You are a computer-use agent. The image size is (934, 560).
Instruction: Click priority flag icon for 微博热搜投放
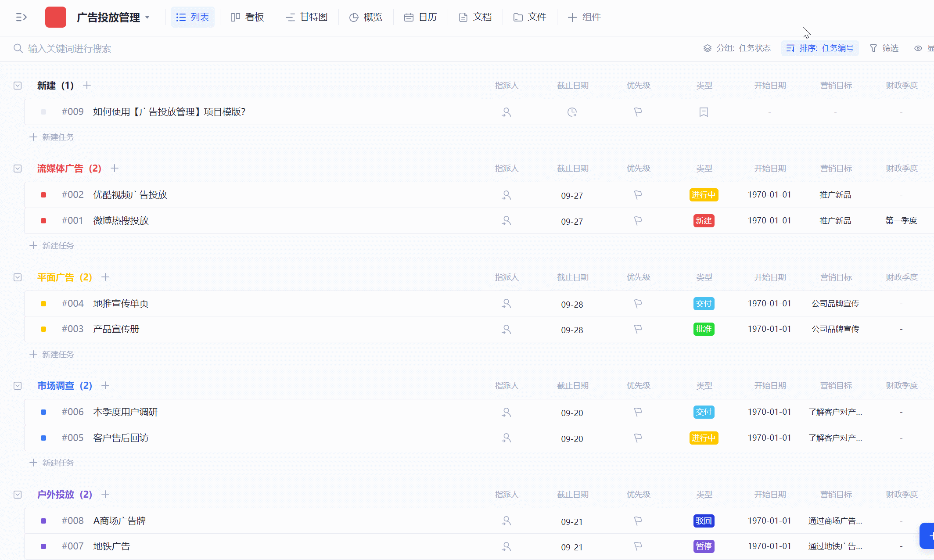(x=638, y=221)
